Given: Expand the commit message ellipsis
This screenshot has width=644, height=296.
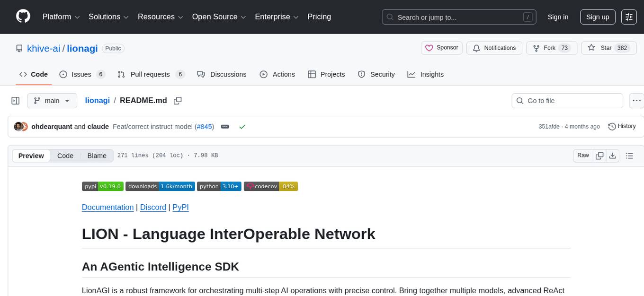Looking at the screenshot, I should 225,127.
